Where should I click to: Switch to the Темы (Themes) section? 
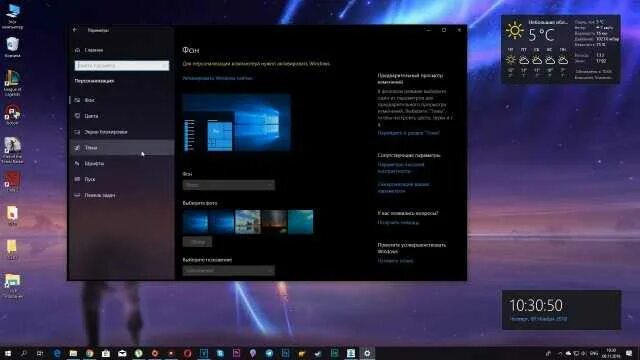pyautogui.click(x=122, y=147)
